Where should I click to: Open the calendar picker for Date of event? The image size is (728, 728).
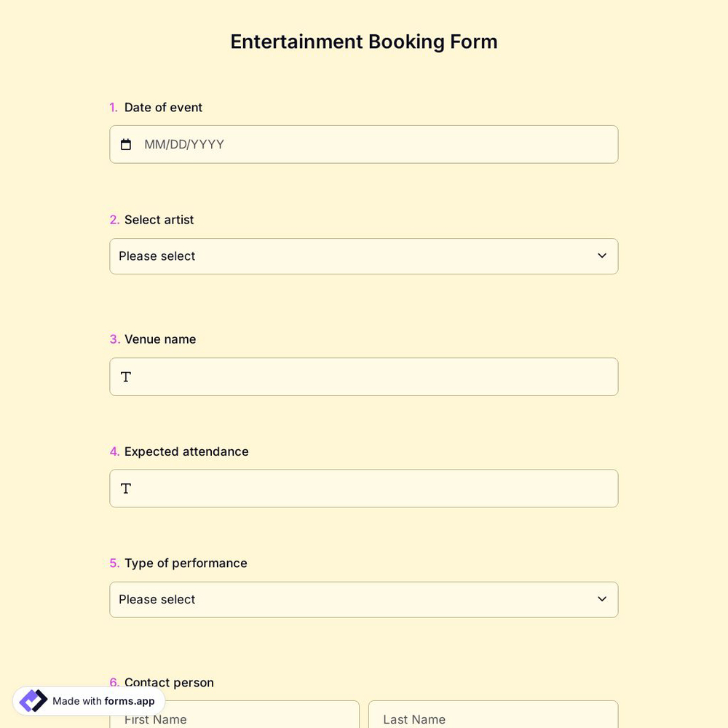pos(125,143)
